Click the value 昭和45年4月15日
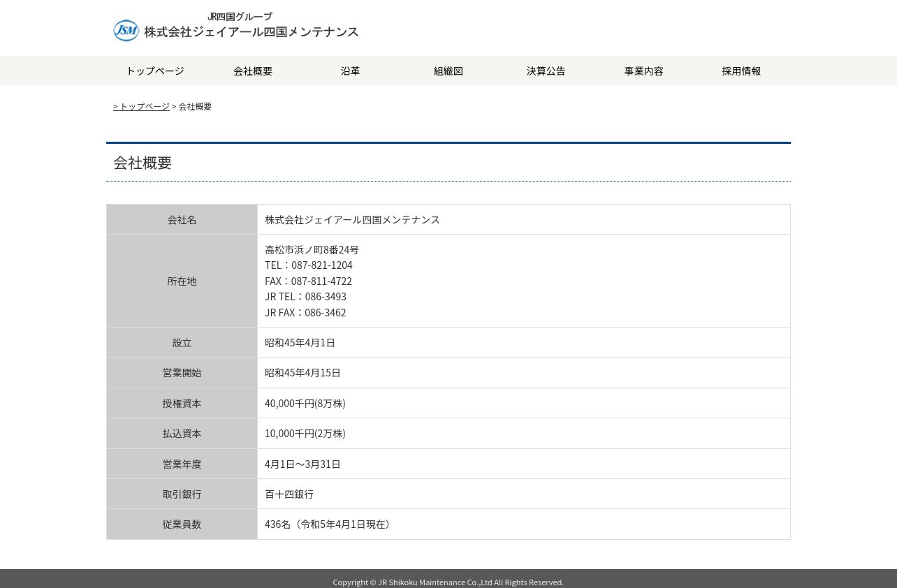 point(302,373)
